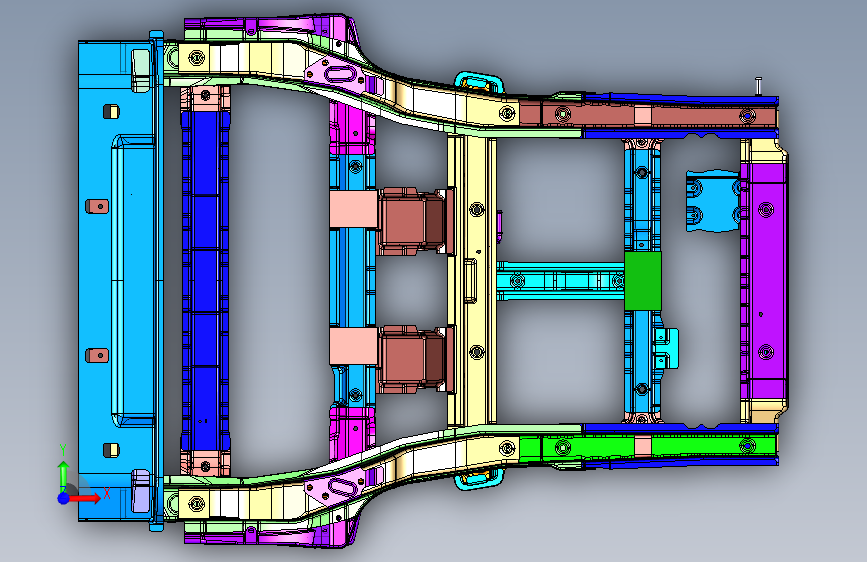Select the small pin at the top right corner
Viewport: 867px width, 562px height.
pos(759,86)
